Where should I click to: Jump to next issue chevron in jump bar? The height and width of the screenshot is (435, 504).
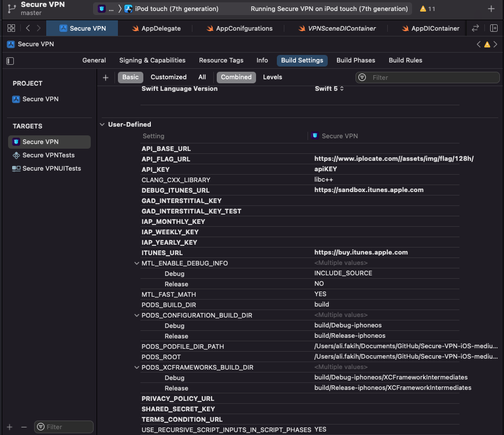495,45
